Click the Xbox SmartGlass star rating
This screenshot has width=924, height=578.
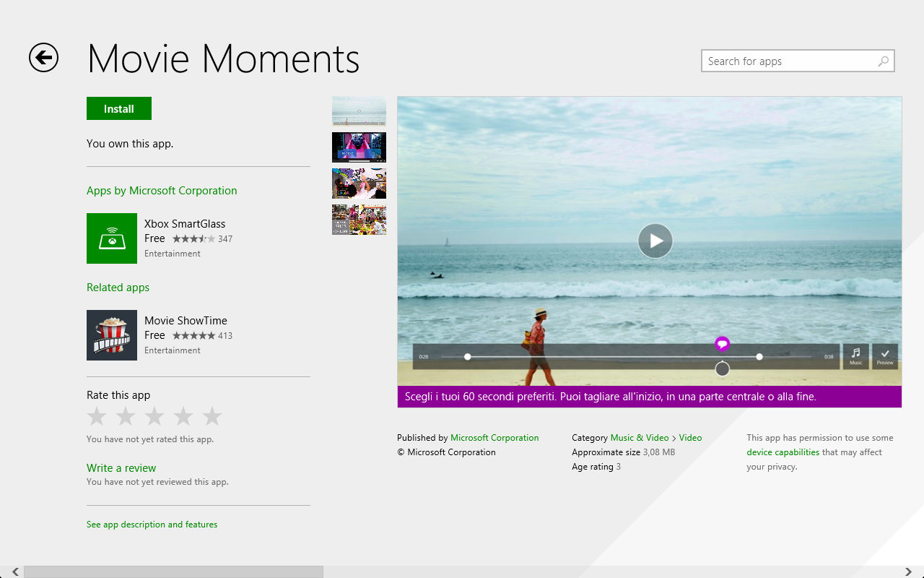click(193, 238)
